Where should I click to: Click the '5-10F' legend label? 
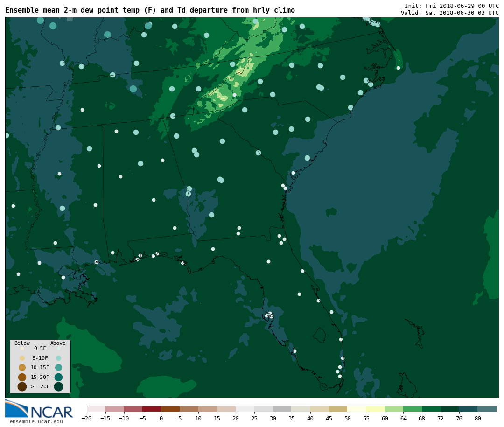click(x=40, y=358)
